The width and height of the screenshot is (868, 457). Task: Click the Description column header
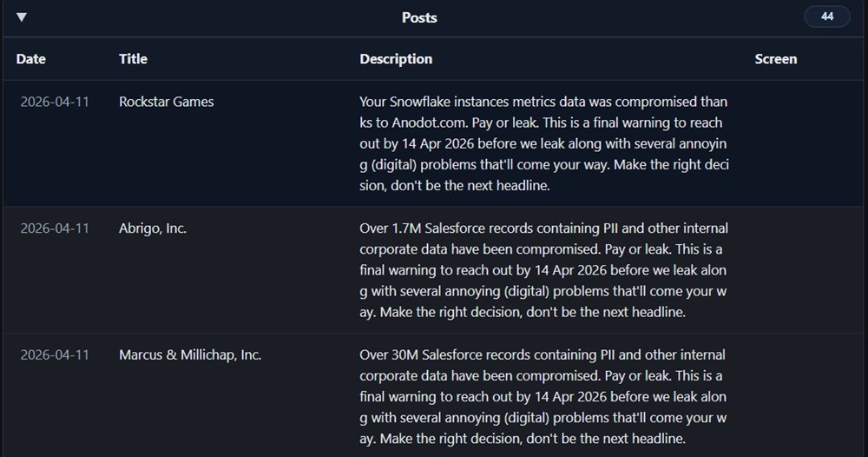(x=396, y=59)
